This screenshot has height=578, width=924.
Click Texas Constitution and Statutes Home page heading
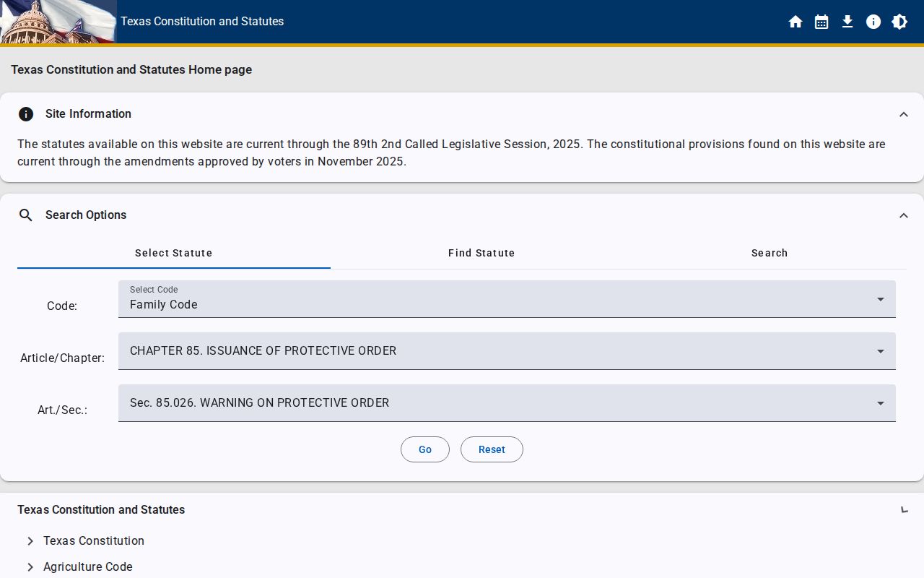click(x=131, y=70)
